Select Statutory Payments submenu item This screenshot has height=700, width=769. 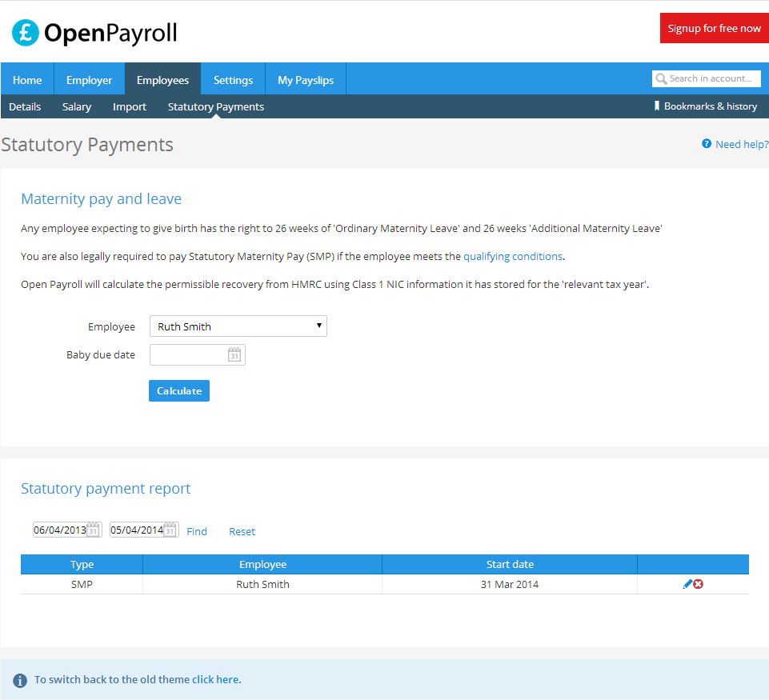tap(216, 106)
